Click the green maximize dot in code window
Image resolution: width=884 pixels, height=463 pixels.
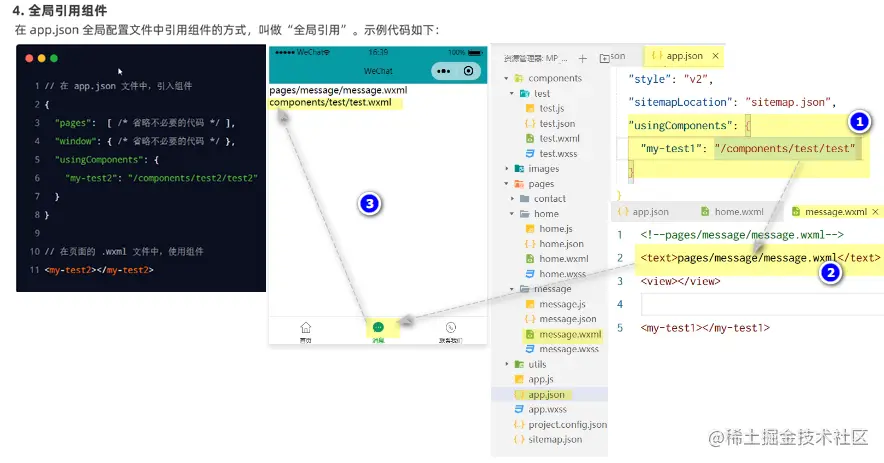point(54,58)
